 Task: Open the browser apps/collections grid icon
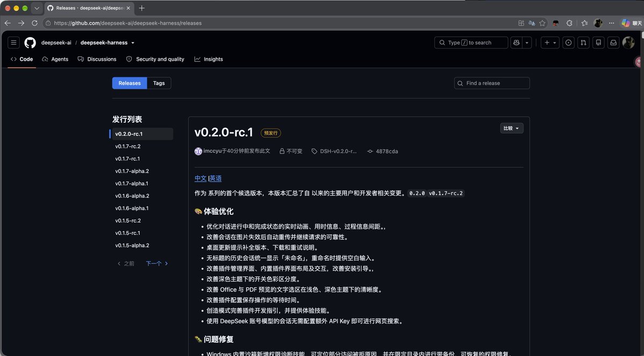tap(521, 23)
